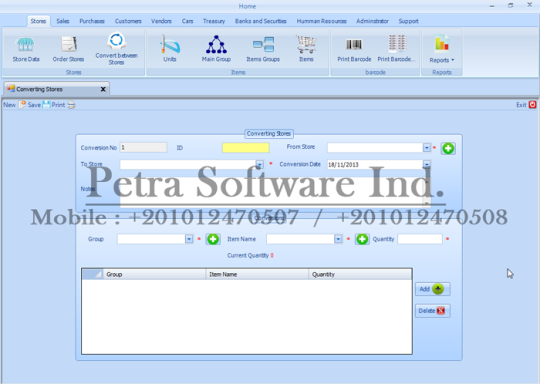Click the first Print Barcode icon
Screen dimensions: 540x384
pos(354,51)
